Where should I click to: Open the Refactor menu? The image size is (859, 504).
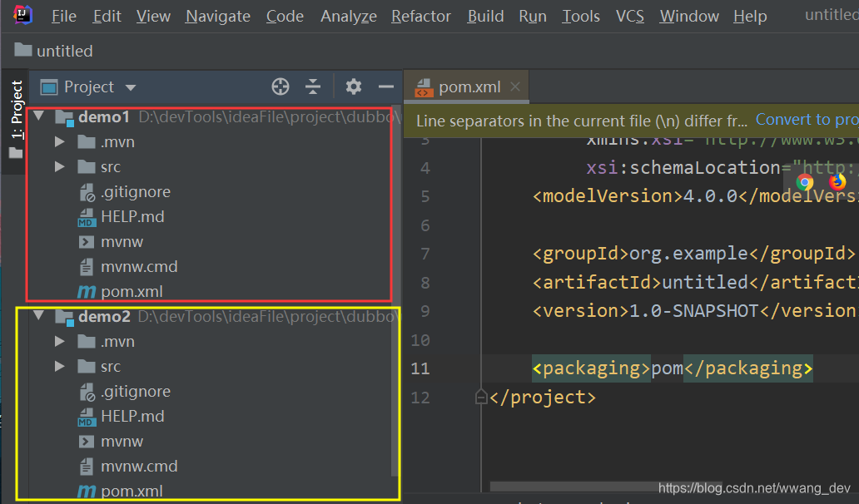tap(421, 17)
